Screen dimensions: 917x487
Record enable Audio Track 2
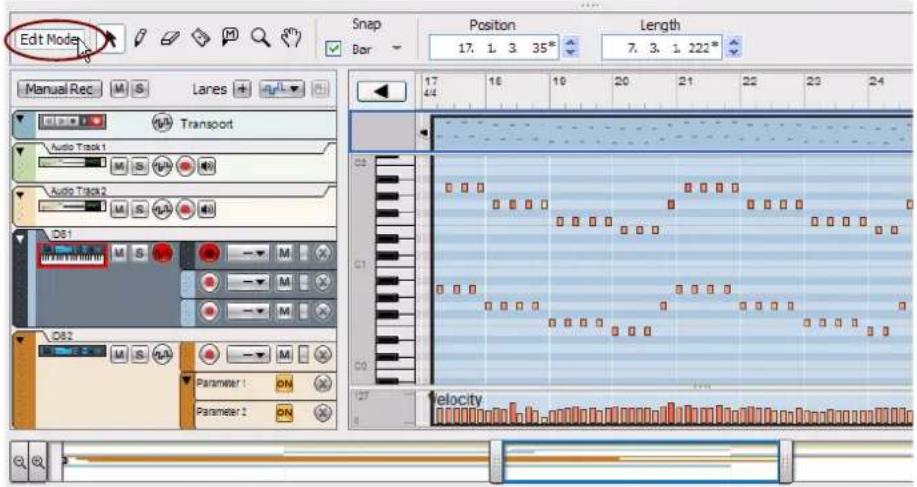coord(185,209)
